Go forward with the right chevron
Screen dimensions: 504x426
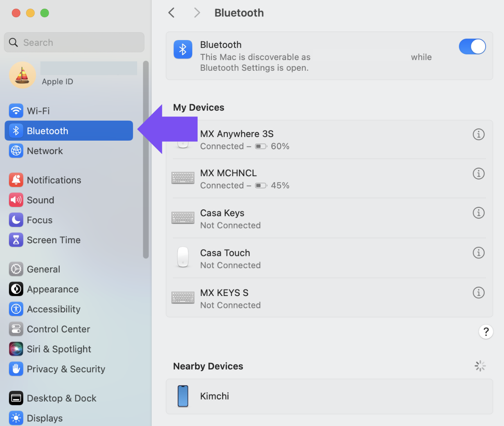pyautogui.click(x=197, y=13)
